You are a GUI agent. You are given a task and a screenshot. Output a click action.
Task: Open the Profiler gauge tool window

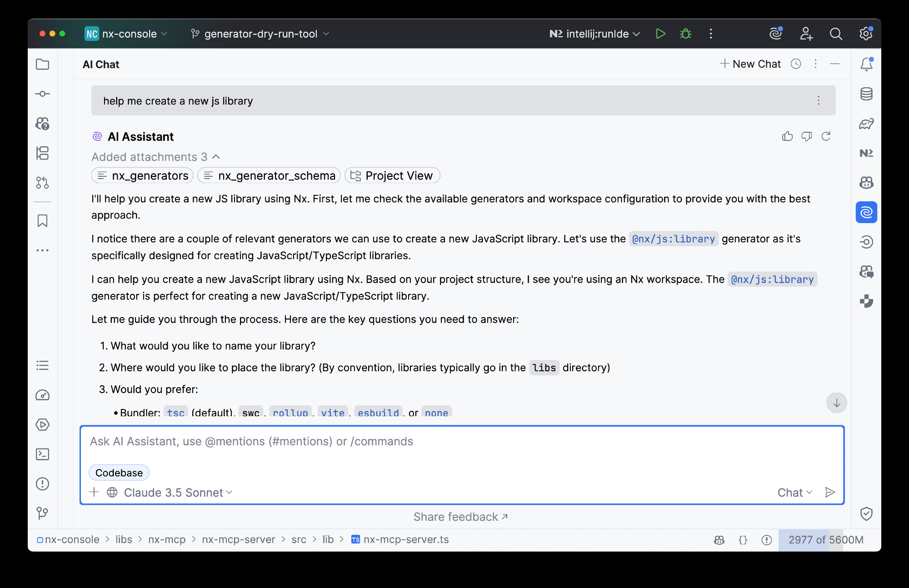click(x=42, y=395)
